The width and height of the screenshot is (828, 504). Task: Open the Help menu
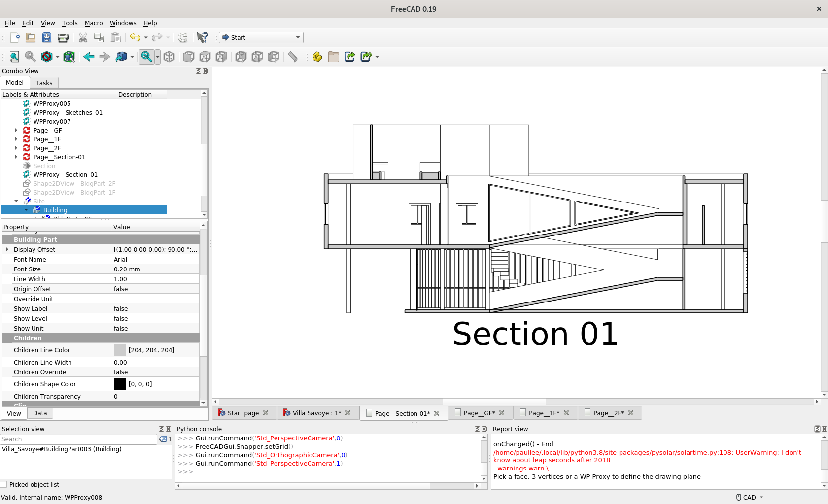point(150,23)
